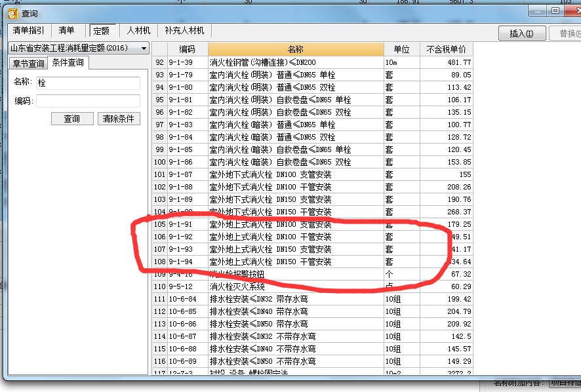Select row 9-1-83 暗装 普通 单栓

[313, 125]
